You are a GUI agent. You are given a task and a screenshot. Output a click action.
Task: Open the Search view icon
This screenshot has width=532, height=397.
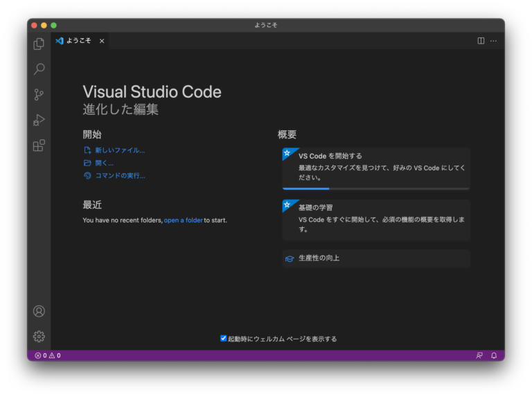[x=39, y=69]
